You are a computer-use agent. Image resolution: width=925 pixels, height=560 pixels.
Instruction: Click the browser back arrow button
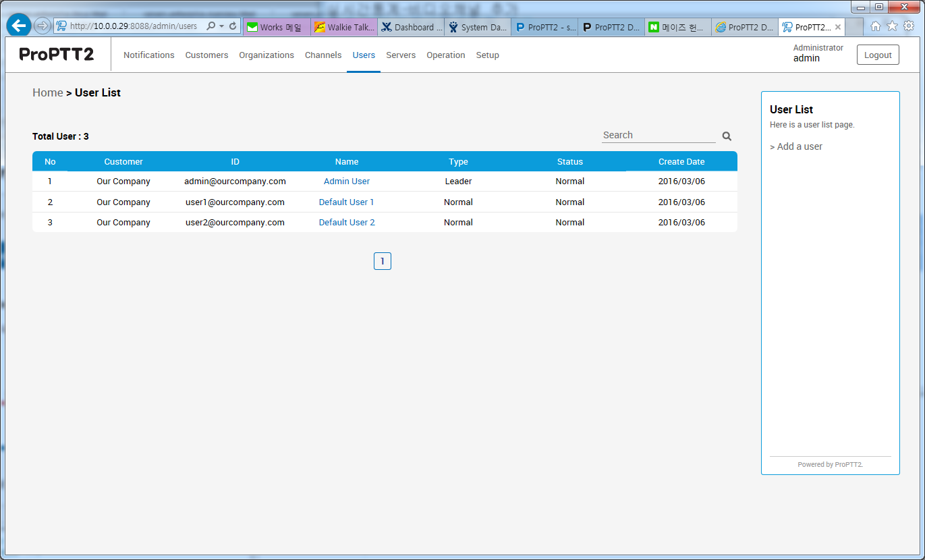[18, 26]
